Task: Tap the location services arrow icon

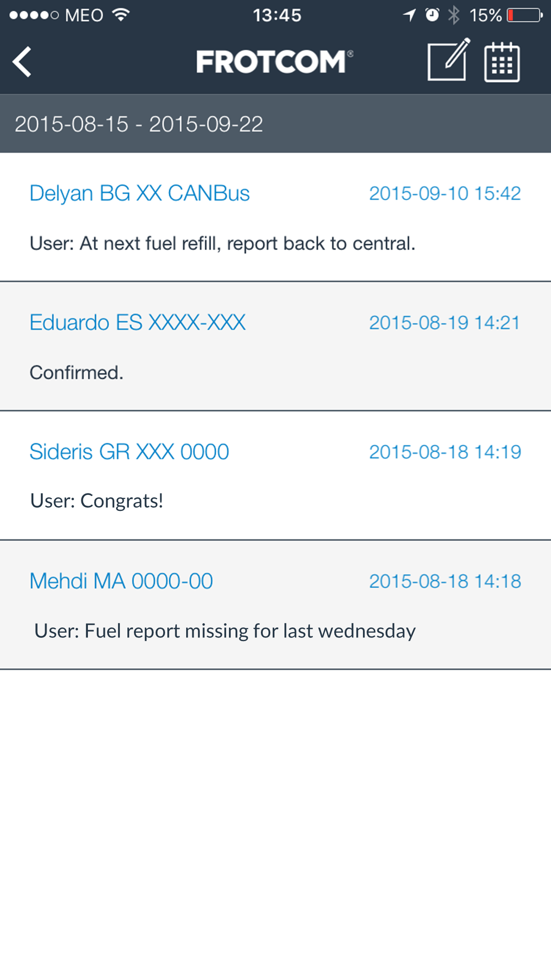Action: 409,15
